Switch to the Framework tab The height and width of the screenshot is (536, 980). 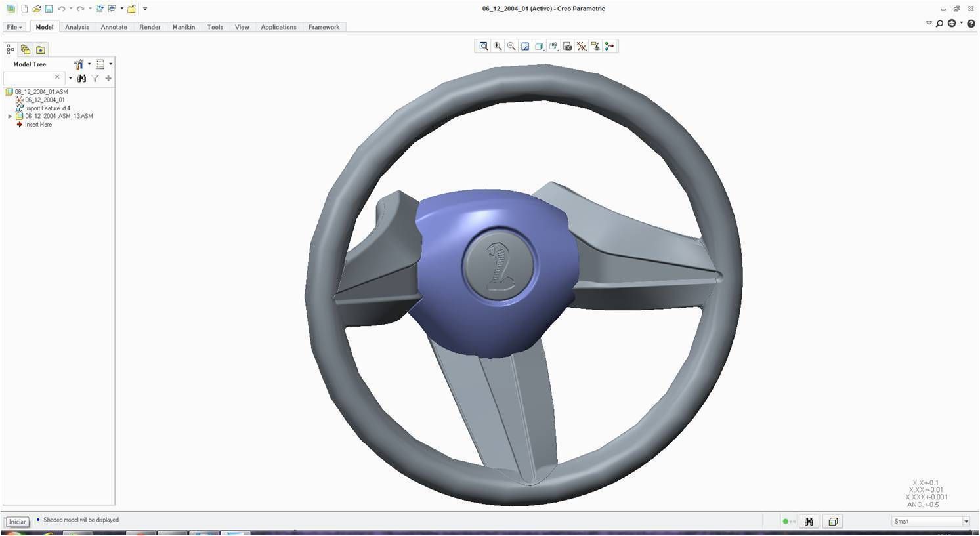(x=324, y=27)
